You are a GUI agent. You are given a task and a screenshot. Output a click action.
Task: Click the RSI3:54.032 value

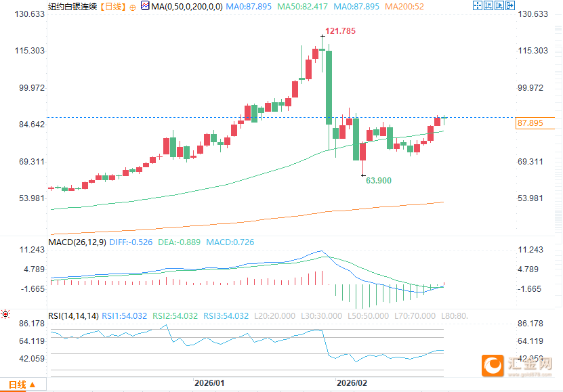tap(226, 316)
